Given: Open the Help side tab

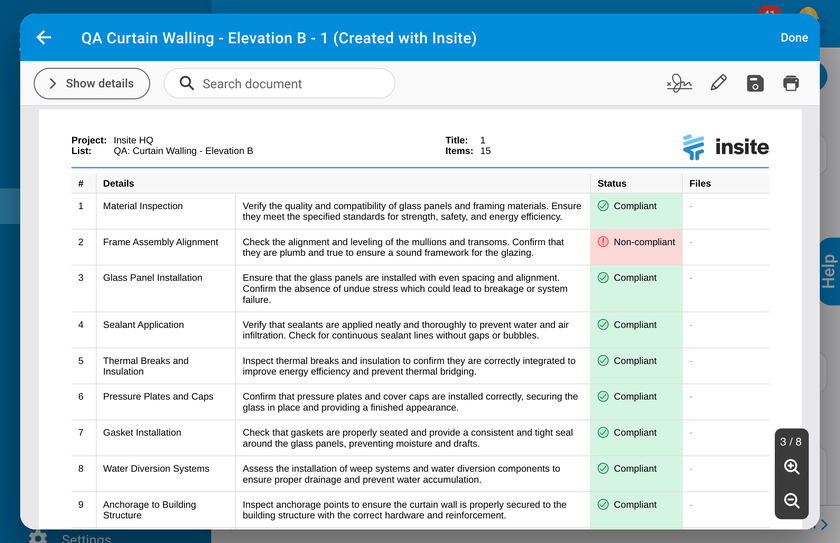Looking at the screenshot, I should (x=828, y=272).
